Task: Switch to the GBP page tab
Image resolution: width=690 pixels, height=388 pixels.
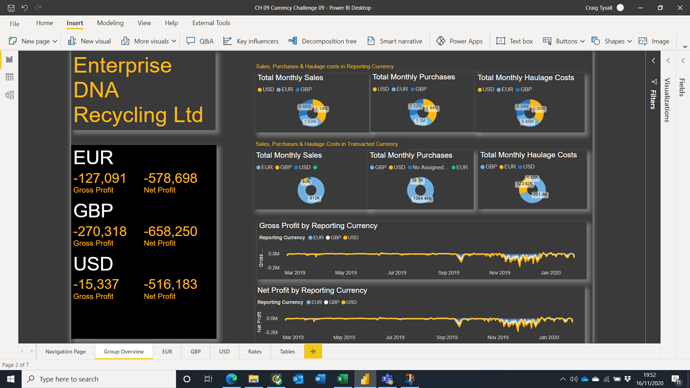Action: point(195,351)
